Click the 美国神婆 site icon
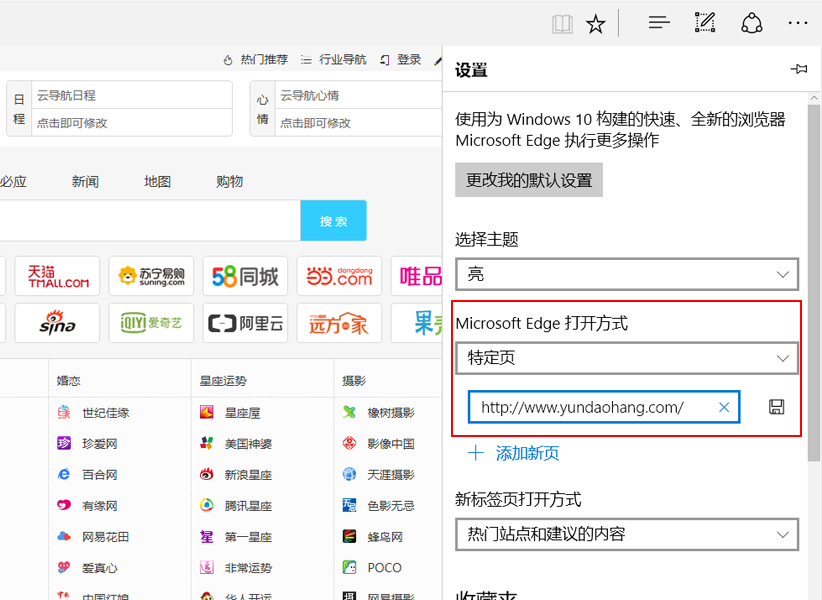Viewport: 822px width, 600px height. (207, 443)
